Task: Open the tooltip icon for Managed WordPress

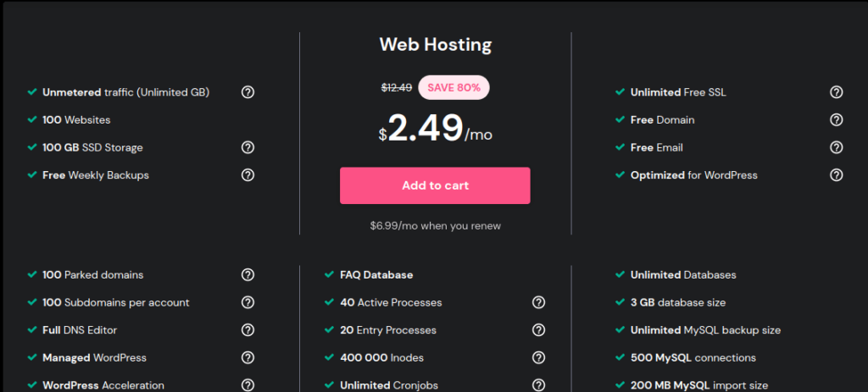Action: [x=248, y=357]
